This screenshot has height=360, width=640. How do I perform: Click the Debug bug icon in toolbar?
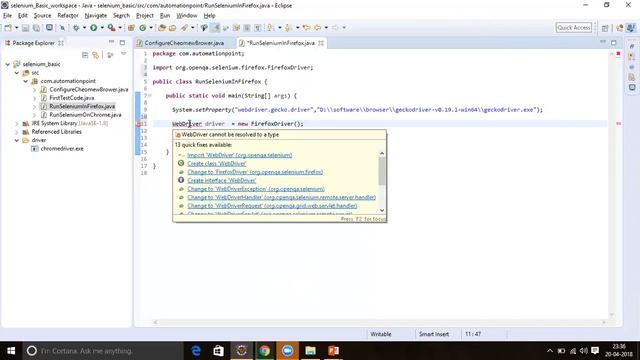click(x=76, y=28)
